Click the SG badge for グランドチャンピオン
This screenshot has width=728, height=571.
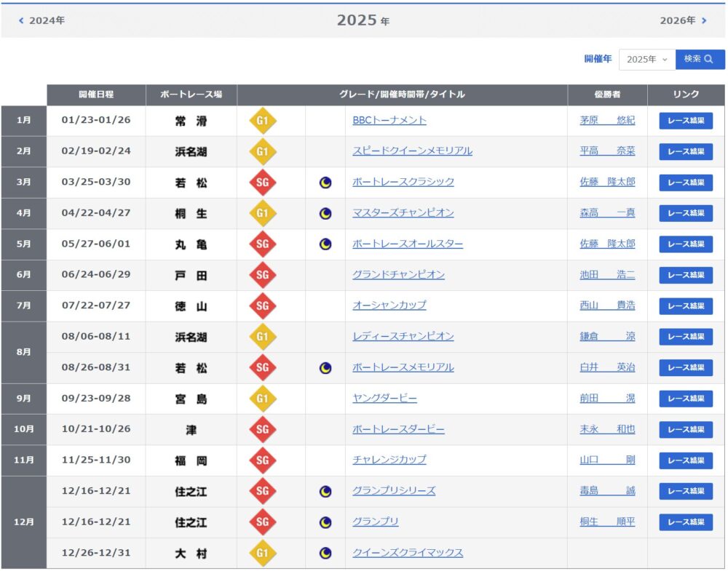tap(263, 275)
